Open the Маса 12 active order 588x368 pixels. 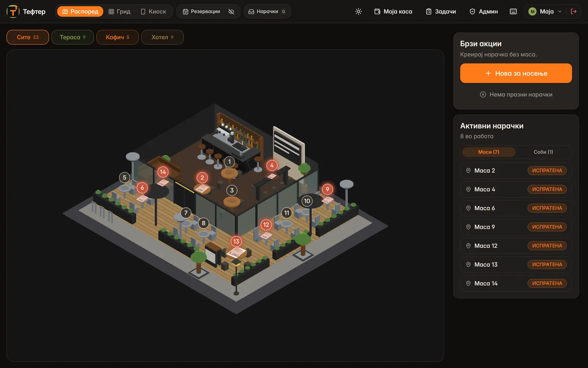pos(516,246)
